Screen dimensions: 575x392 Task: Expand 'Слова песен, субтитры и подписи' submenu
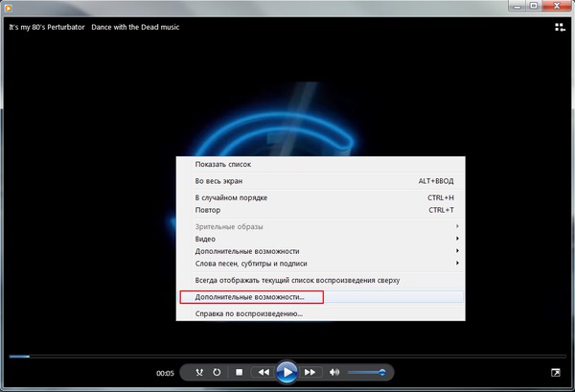tap(259, 263)
